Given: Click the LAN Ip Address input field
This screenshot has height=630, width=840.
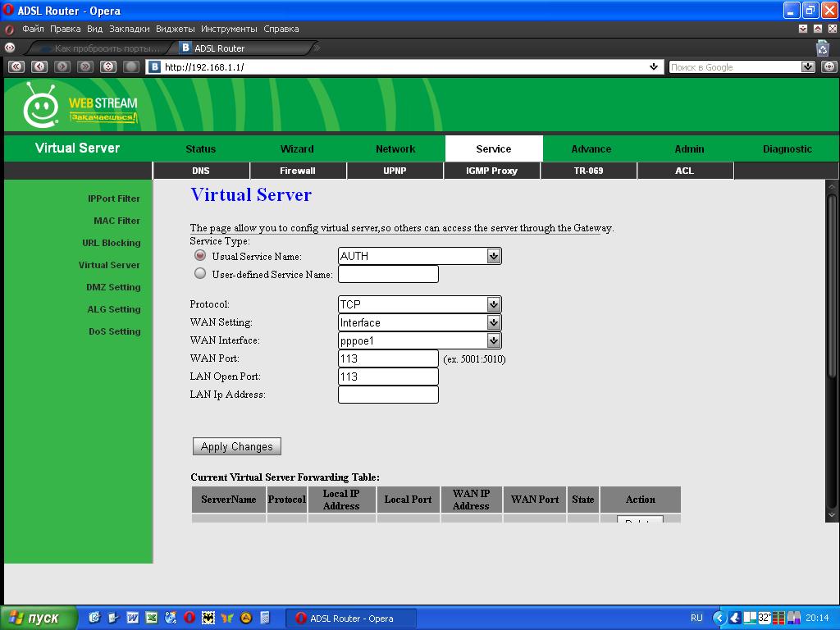Looking at the screenshot, I should pyautogui.click(x=388, y=395).
